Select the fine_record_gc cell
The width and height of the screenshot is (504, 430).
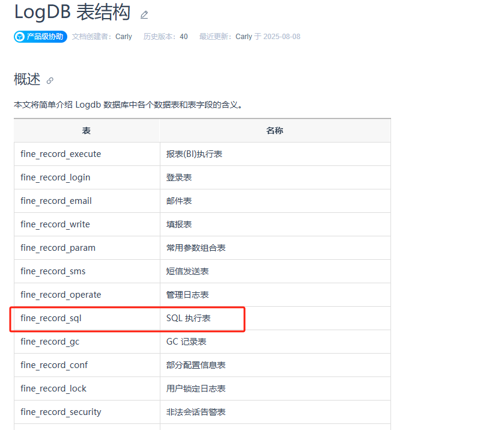pos(87,342)
